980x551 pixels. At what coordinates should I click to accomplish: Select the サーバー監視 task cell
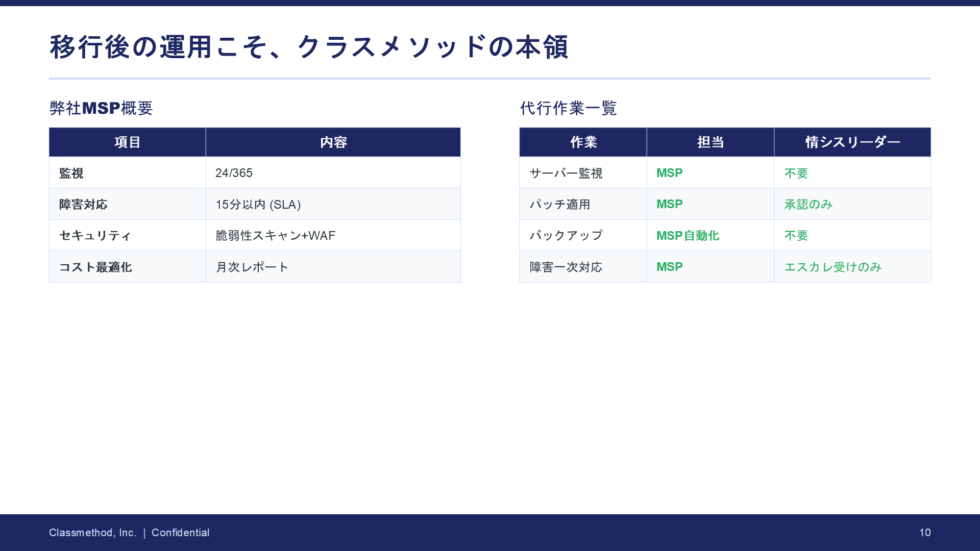pyautogui.click(x=566, y=173)
